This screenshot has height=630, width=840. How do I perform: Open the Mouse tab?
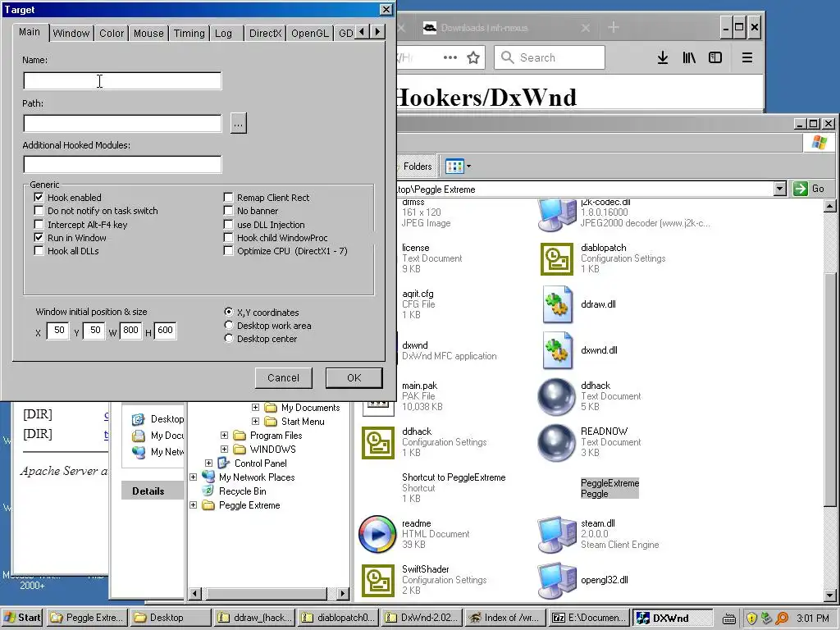[148, 33]
